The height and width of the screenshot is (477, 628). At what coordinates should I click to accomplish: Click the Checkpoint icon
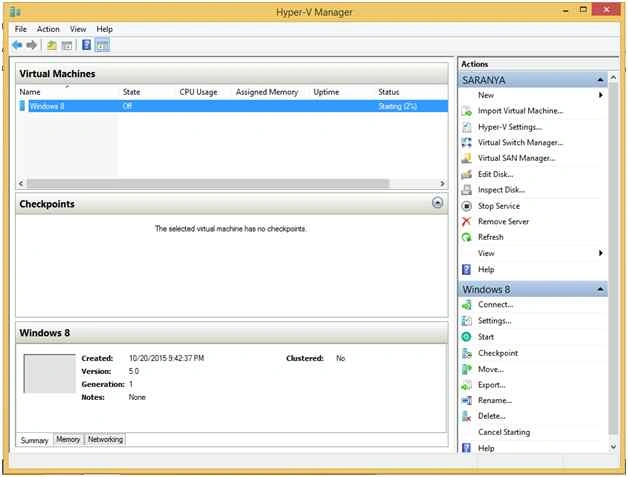pos(467,353)
